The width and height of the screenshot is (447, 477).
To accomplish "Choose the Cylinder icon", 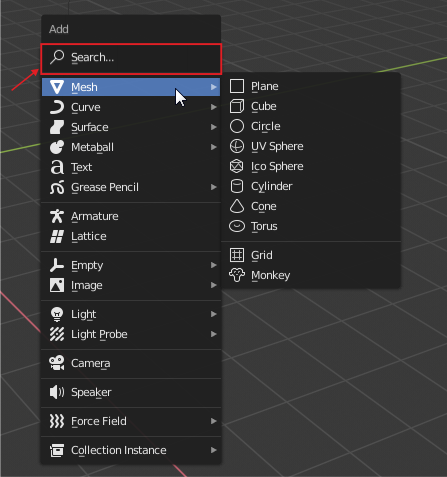I will pos(237,186).
